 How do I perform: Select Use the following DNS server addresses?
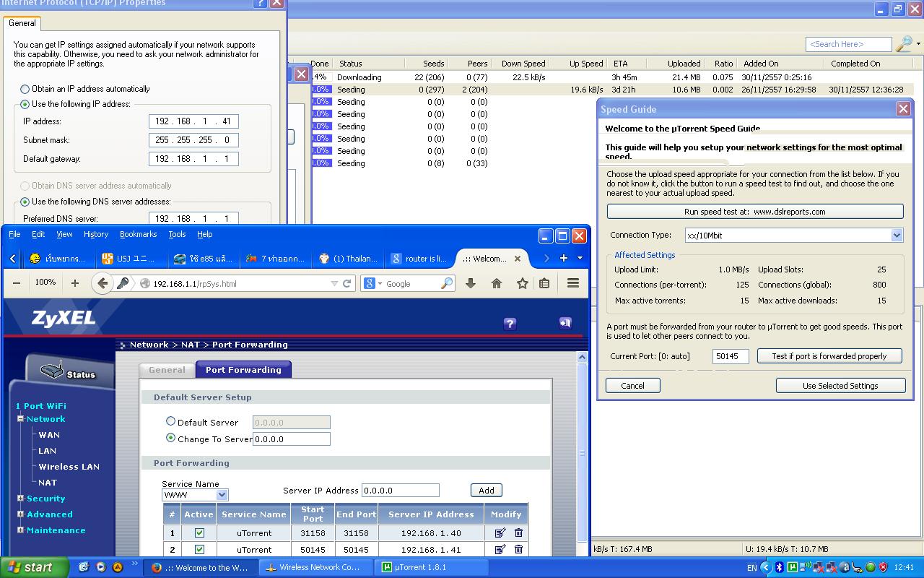point(25,202)
